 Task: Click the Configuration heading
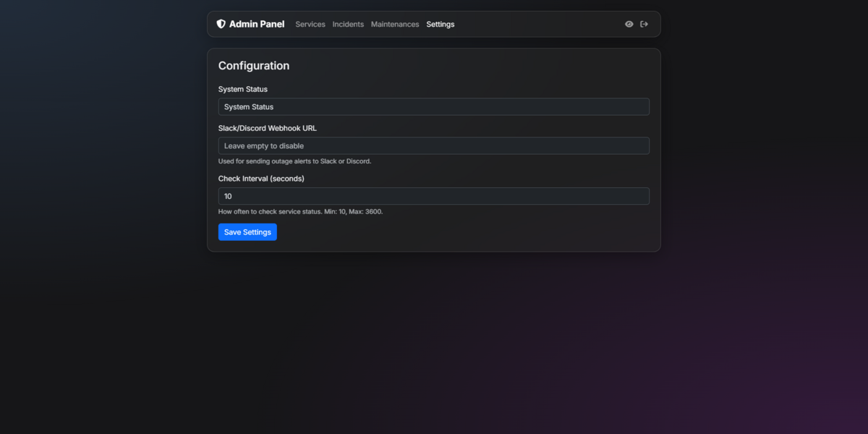[254, 66]
